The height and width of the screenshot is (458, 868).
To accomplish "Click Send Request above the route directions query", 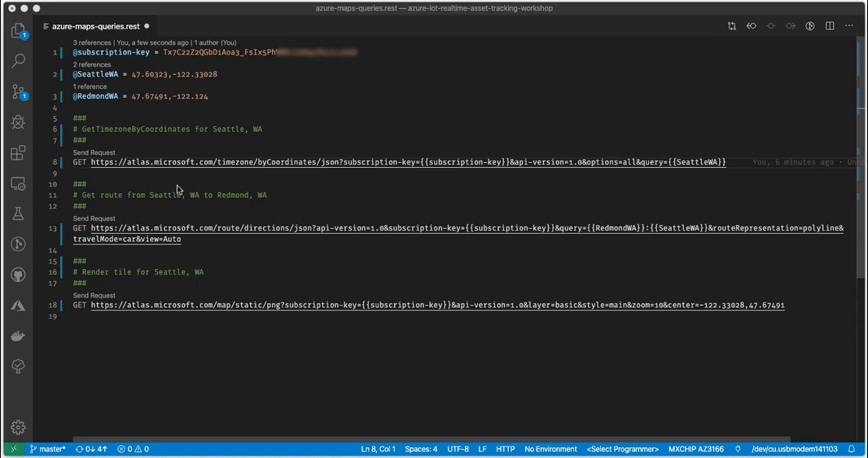I will tap(94, 218).
